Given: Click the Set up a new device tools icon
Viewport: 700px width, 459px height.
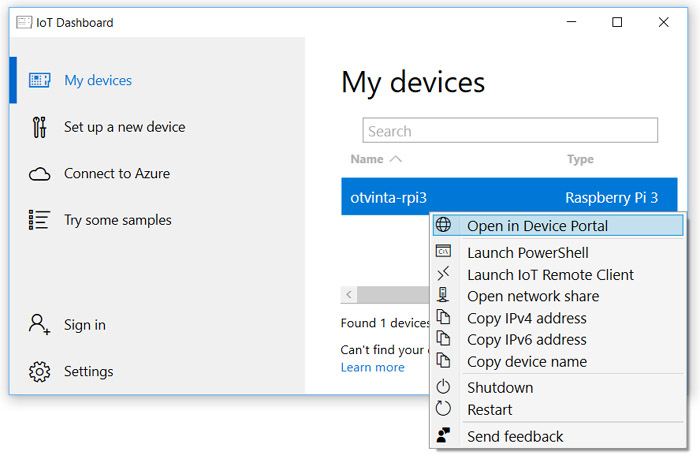Looking at the screenshot, I should (x=39, y=127).
